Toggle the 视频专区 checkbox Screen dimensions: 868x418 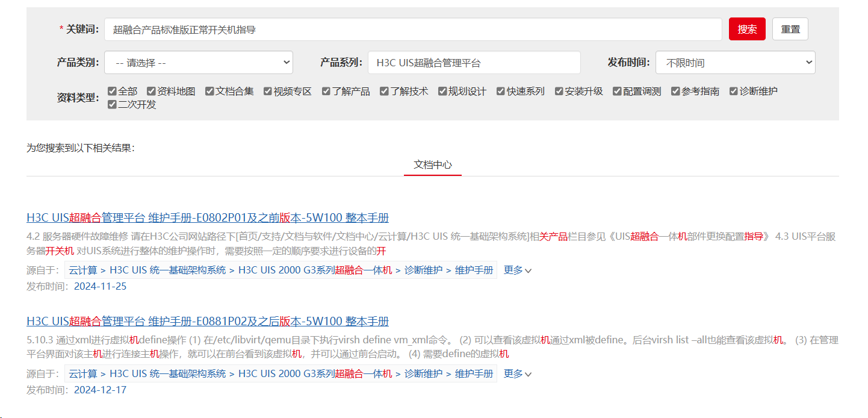[268, 91]
